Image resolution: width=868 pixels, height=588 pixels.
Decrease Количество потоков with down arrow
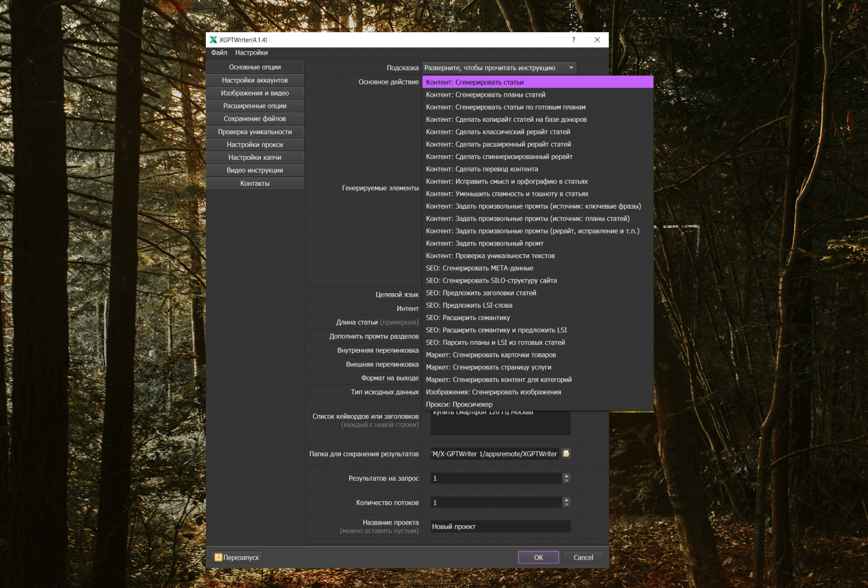click(566, 505)
